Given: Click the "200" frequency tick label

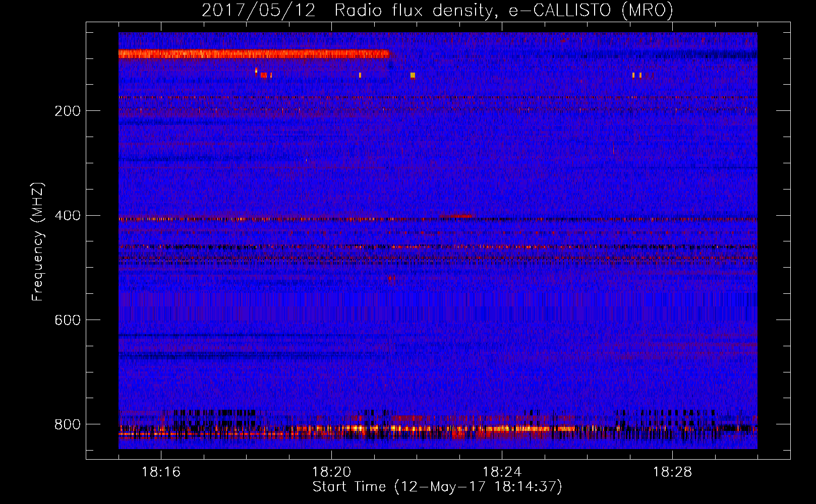Looking at the screenshot, I should [68, 111].
